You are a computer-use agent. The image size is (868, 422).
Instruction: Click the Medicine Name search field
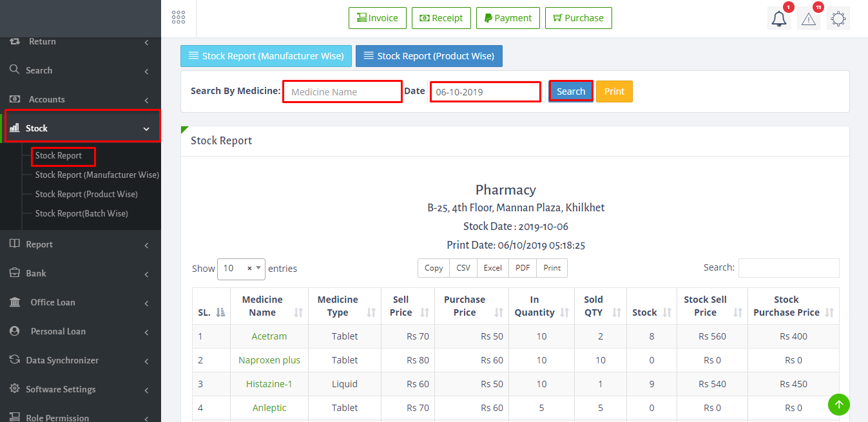point(342,92)
